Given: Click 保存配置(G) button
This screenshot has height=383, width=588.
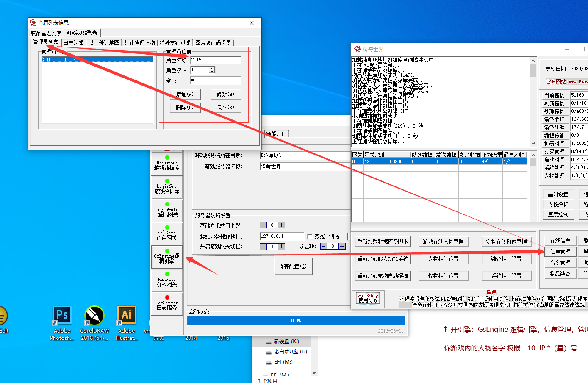Looking at the screenshot, I should coord(293,266).
